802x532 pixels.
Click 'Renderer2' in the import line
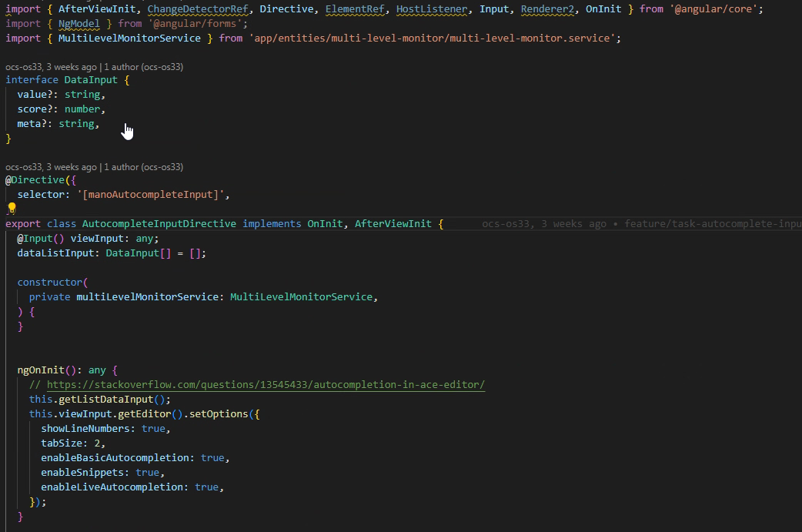coord(547,9)
